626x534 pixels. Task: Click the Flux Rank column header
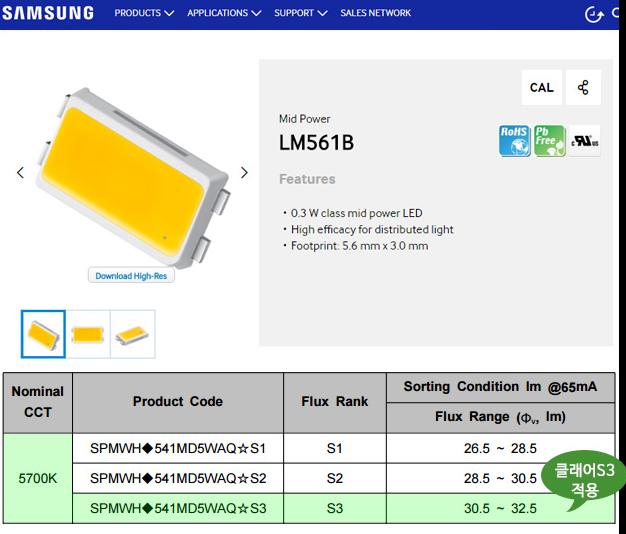pyautogui.click(x=335, y=403)
